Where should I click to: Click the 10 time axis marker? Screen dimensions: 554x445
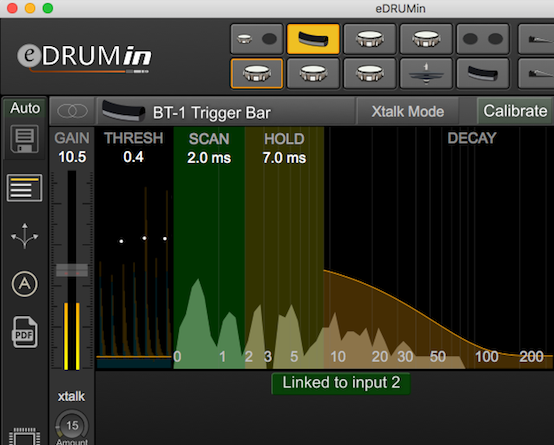pos(338,357)
